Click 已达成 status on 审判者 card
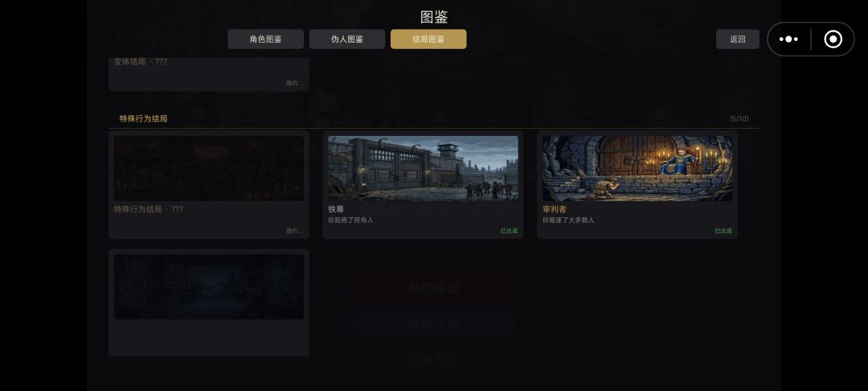 [723, 231]
